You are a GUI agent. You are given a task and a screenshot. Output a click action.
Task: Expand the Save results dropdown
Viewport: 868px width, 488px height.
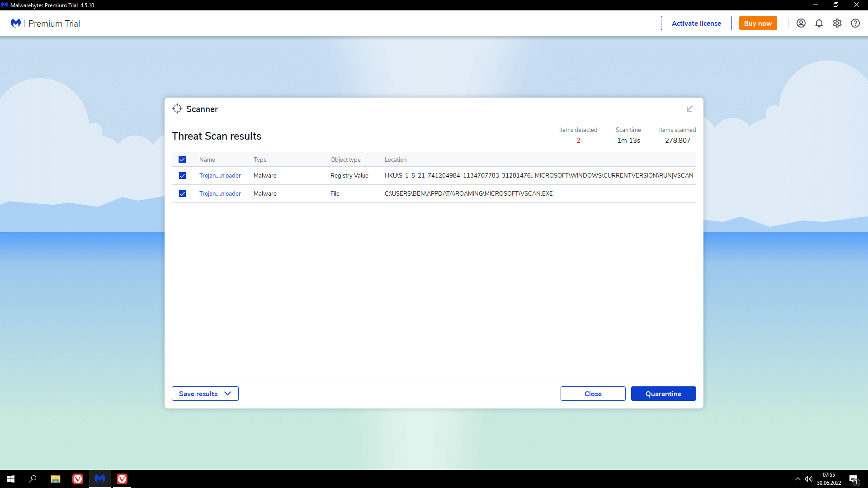(x=205, y=394)
